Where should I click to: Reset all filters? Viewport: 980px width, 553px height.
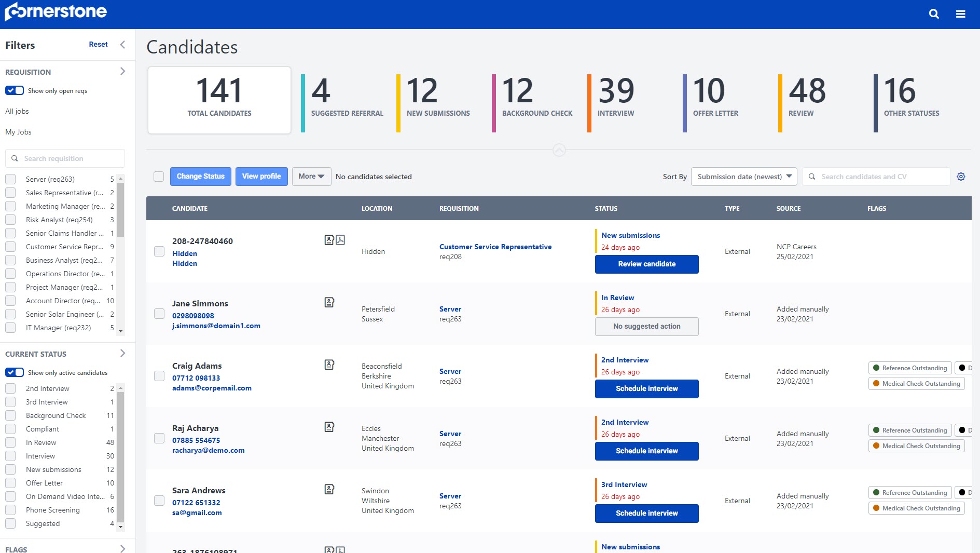click(98, 45)
